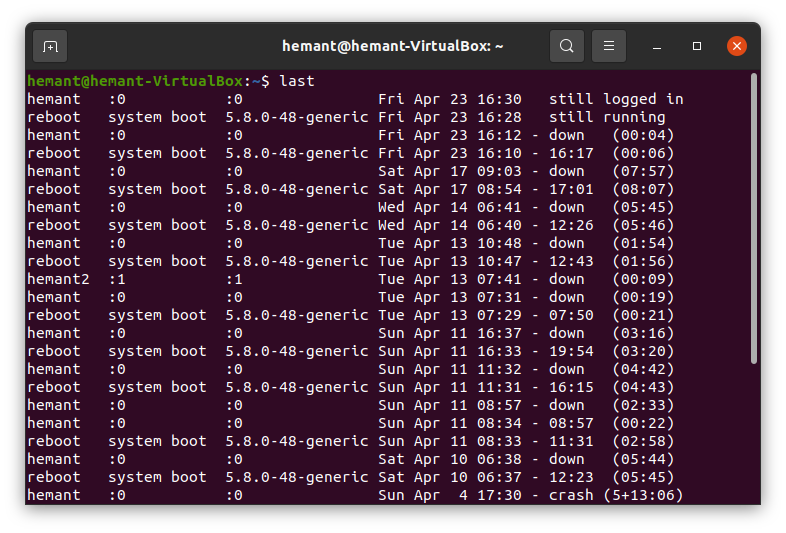The image size is (786, 533).
Task: Open the terminal search tool
Action: pyautogui.click(x=566, y=46)
